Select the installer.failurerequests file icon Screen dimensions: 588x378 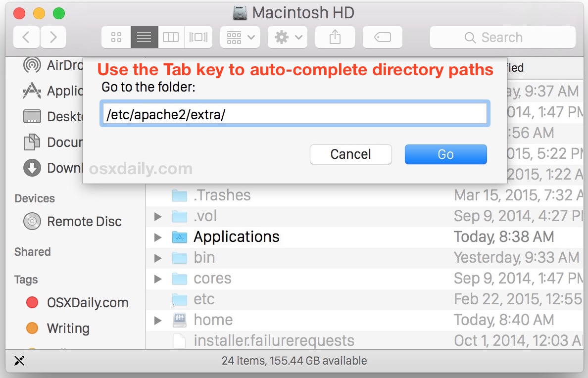pos(180,341)
